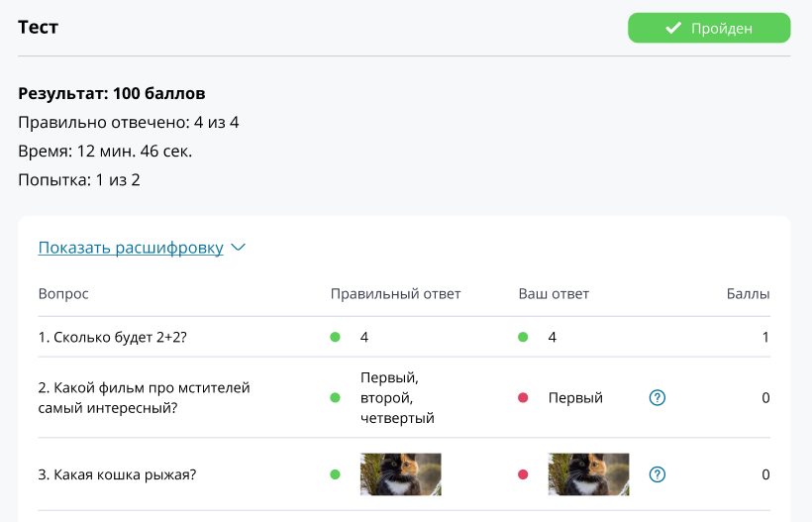Click Правильно отвечено: 4 из 4 line
This screenshot has width=812, height=522.
(129, 122)
